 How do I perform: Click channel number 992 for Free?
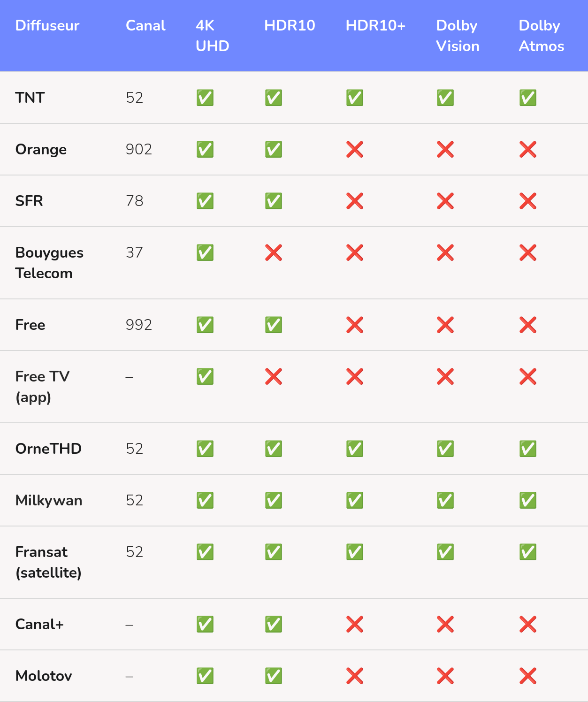tap(139, 325)
